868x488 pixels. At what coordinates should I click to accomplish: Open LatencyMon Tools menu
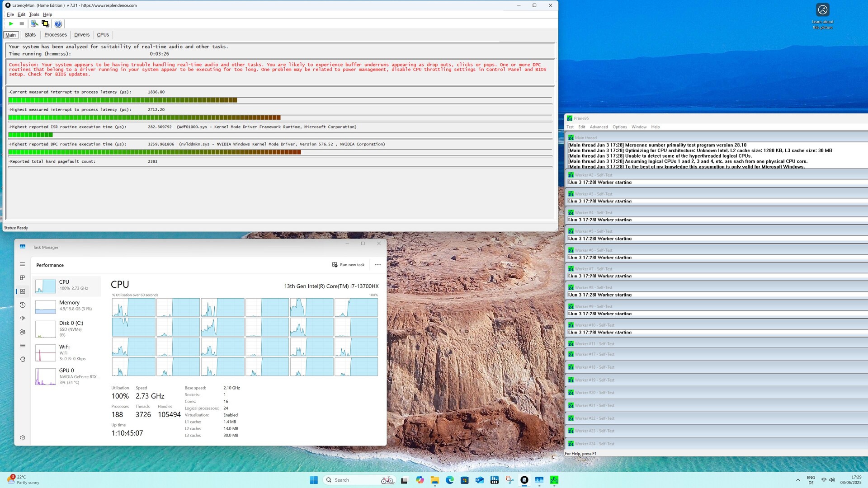click(x=34, y=14)
